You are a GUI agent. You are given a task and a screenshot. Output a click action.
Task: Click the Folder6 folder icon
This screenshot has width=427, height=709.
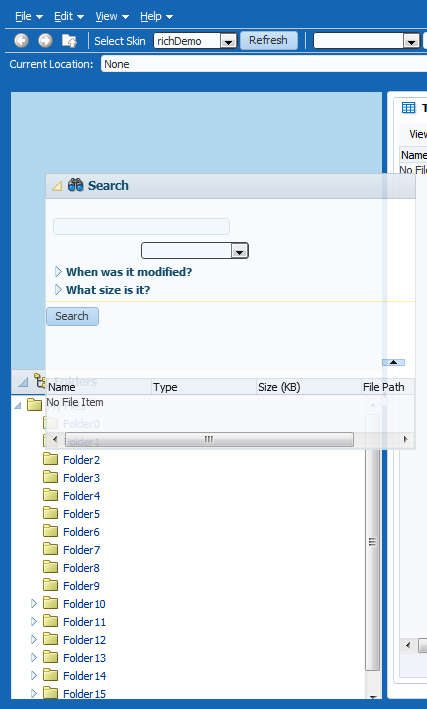coord(50,531)
